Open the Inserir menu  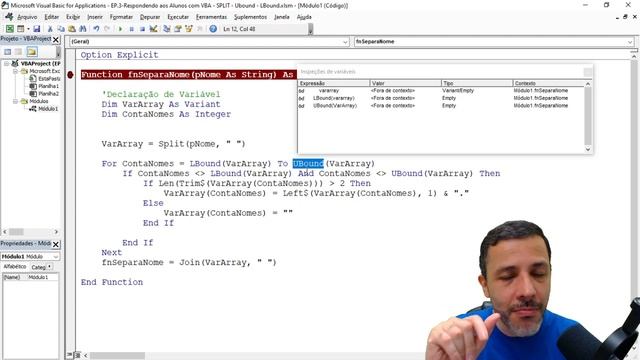tap(95, 17)
